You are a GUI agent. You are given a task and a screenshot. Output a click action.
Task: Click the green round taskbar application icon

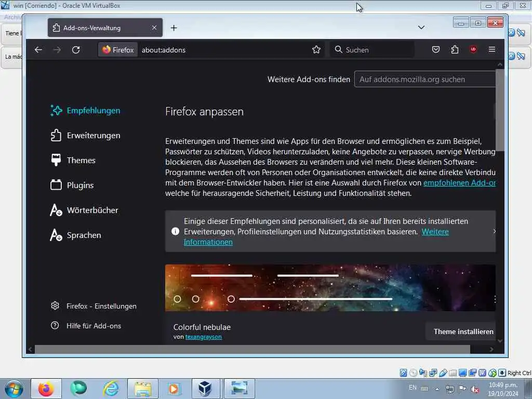[79, 389]
